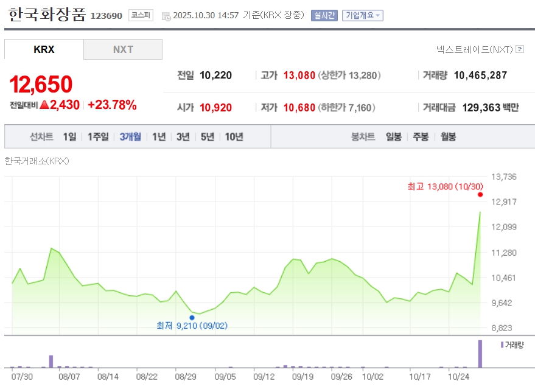The width and height of the screenshot is (535, 392).
Task: Show the 1년 line chart
Action: pos(159,137)
